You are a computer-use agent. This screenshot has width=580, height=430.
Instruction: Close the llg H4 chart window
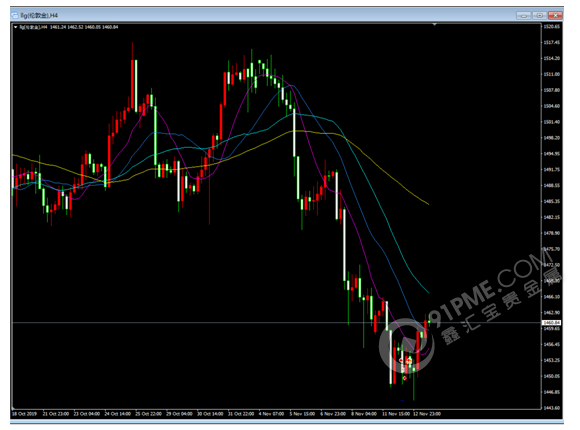555,15
